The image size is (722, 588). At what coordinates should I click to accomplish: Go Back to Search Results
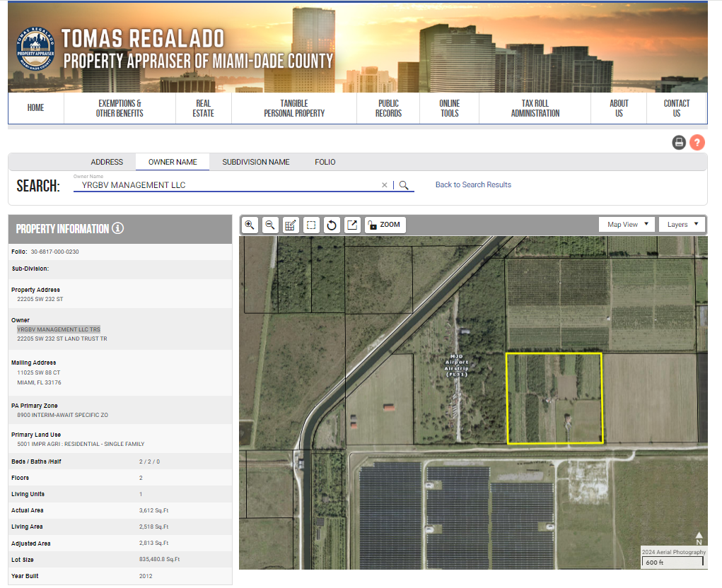click(x=473, y=184)
